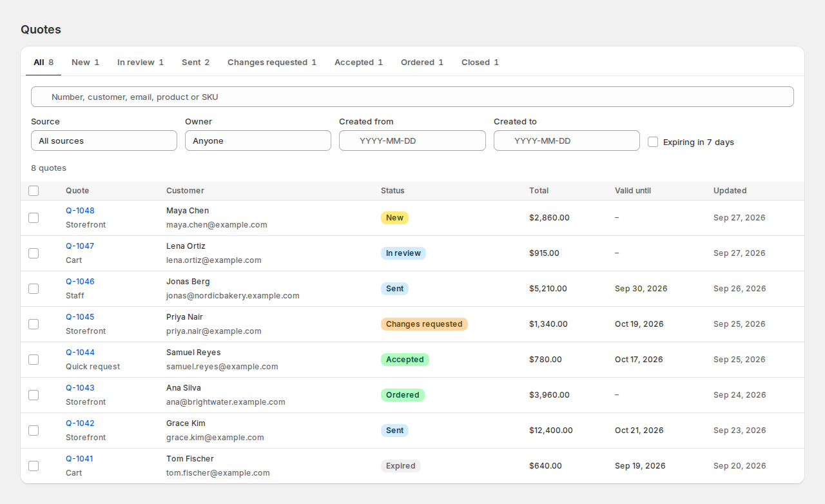View the Accepted tab
The image size is (825, 504).
[358, 63]
